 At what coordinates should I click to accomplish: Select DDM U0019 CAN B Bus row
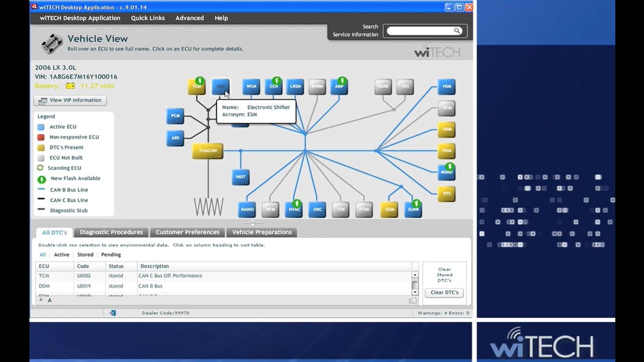[x=224, y=286]
